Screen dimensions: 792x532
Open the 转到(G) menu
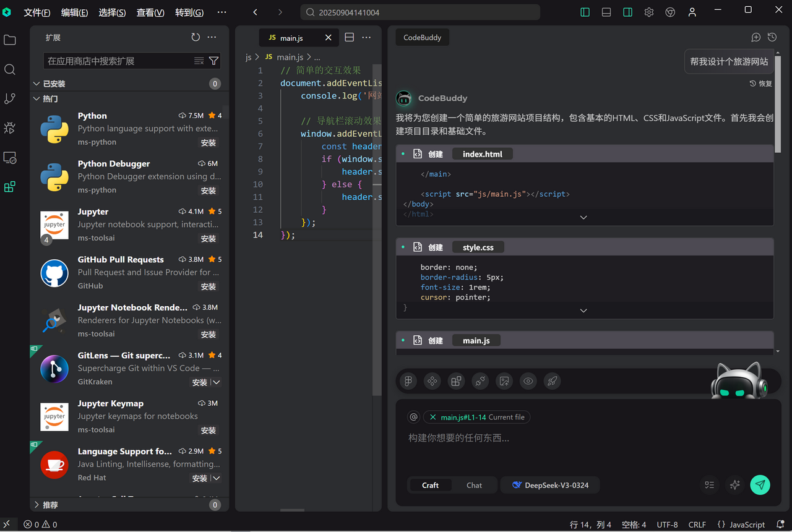(x=189, y=12)
